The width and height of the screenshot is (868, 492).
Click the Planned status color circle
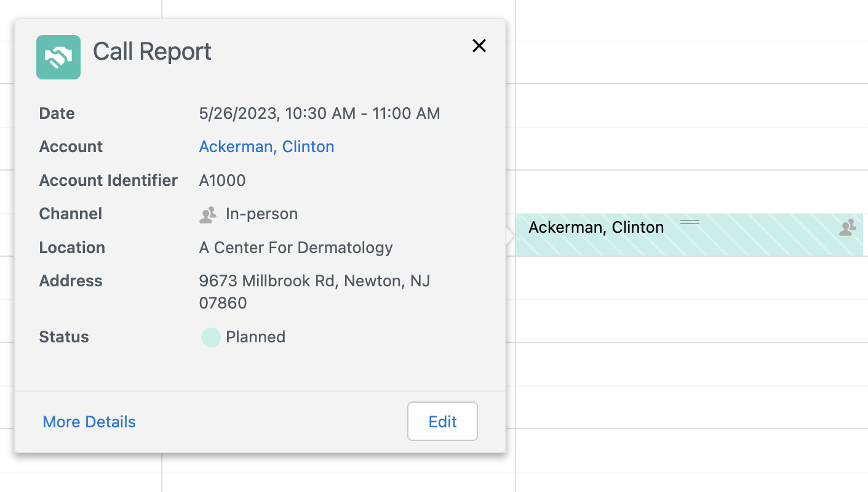[x=210, y=337]
